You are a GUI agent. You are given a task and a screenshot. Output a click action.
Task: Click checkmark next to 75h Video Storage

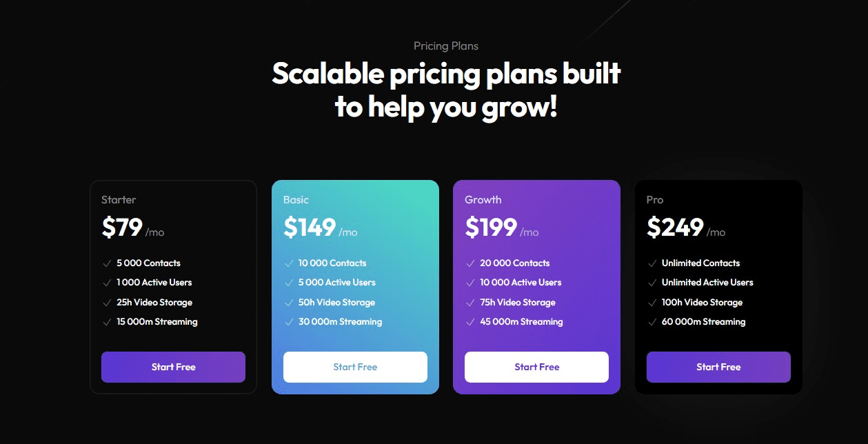pos(470,303)
